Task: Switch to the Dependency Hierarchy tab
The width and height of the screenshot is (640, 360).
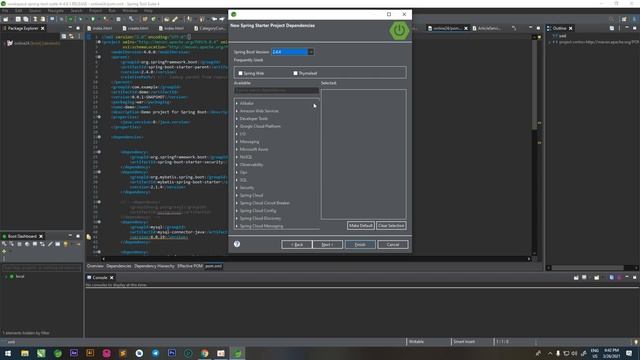Action: [x=154, y=266]
